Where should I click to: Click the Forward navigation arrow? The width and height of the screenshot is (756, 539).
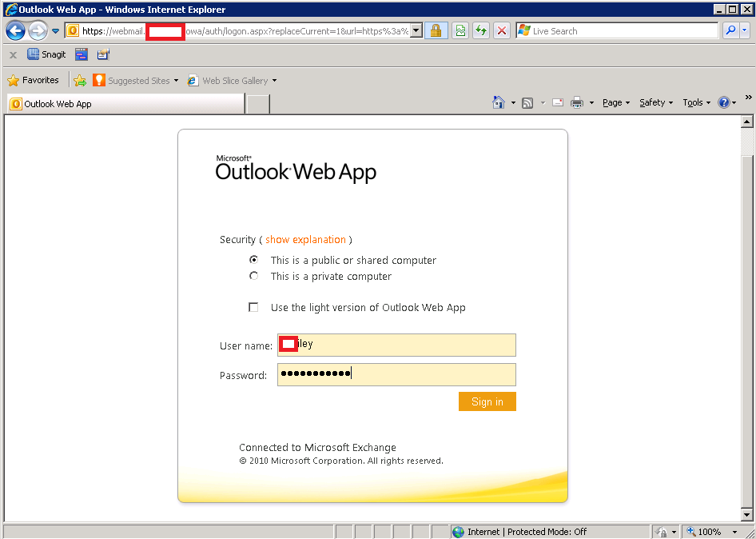(38, 31)
